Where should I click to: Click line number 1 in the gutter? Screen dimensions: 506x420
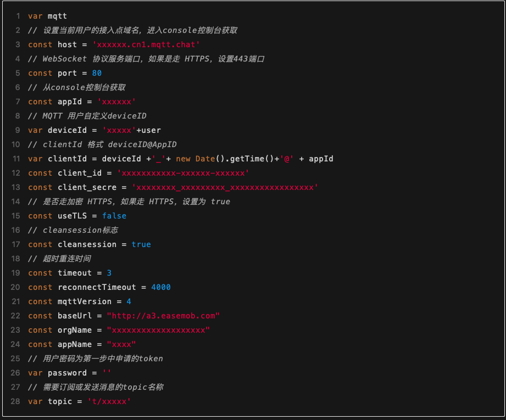[x=18, y=16]
